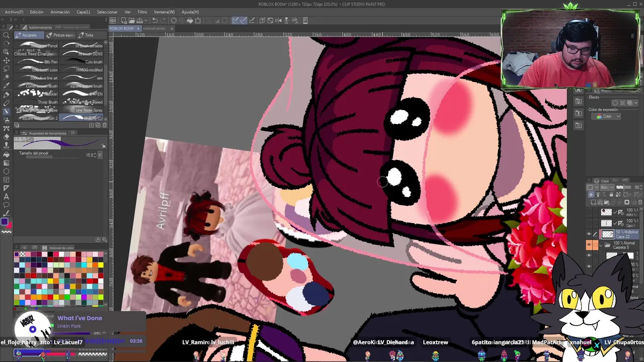
Task: Click the Help question mark icon
Action: click(262, 21)
